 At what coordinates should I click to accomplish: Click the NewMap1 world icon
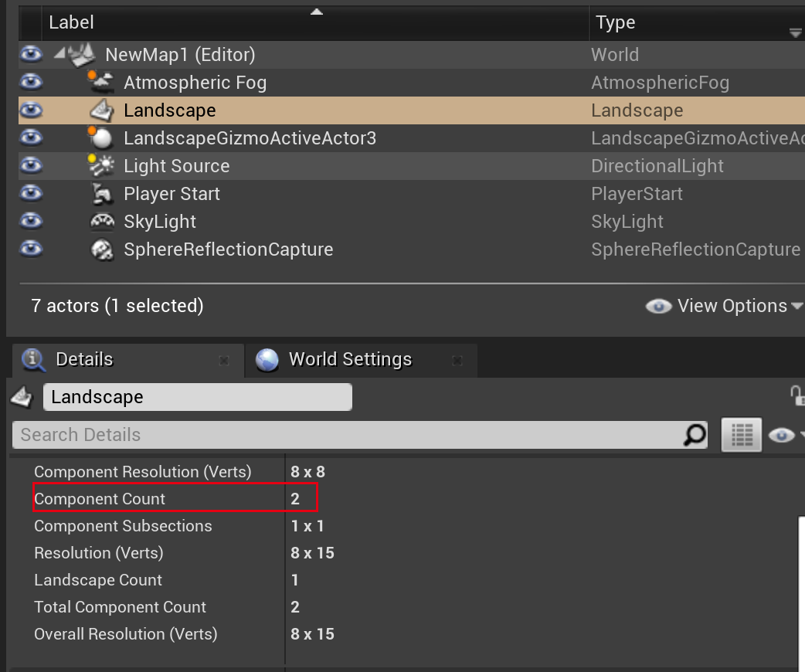[82, 54]
